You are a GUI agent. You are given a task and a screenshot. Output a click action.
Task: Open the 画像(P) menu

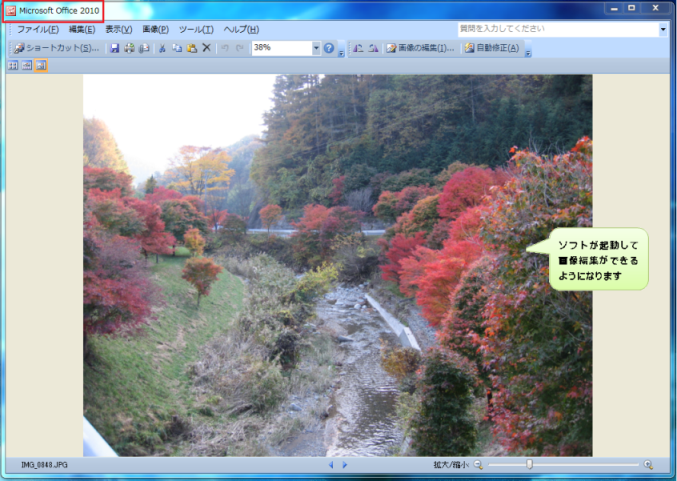point(155,29)
